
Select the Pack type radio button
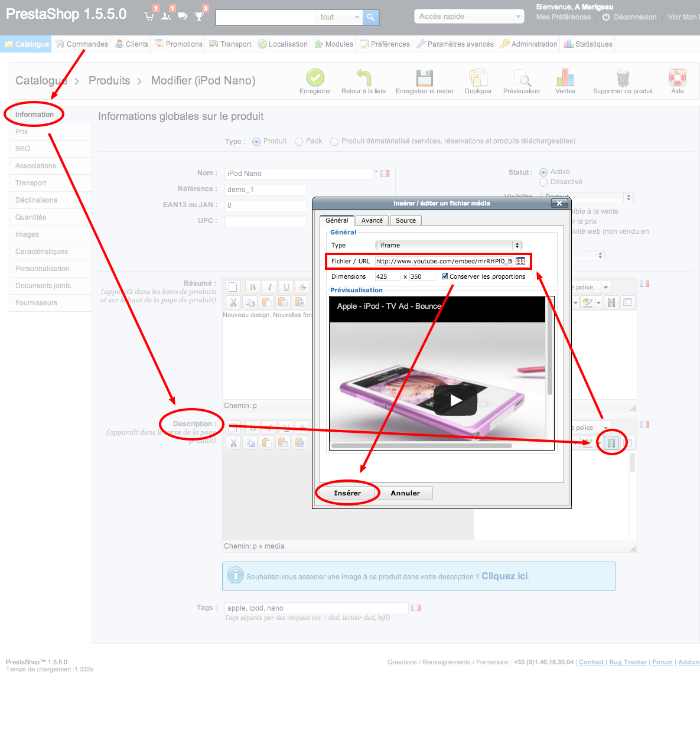[x=299, y=142]
